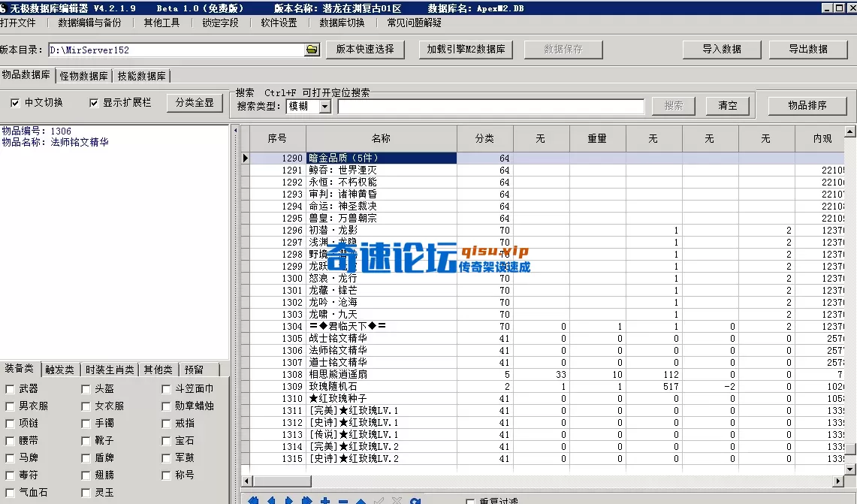The width and height of the screenshot is (857, 504).
Task: Open the 锁定字段 menu
Action: click(x=220, y=23)
